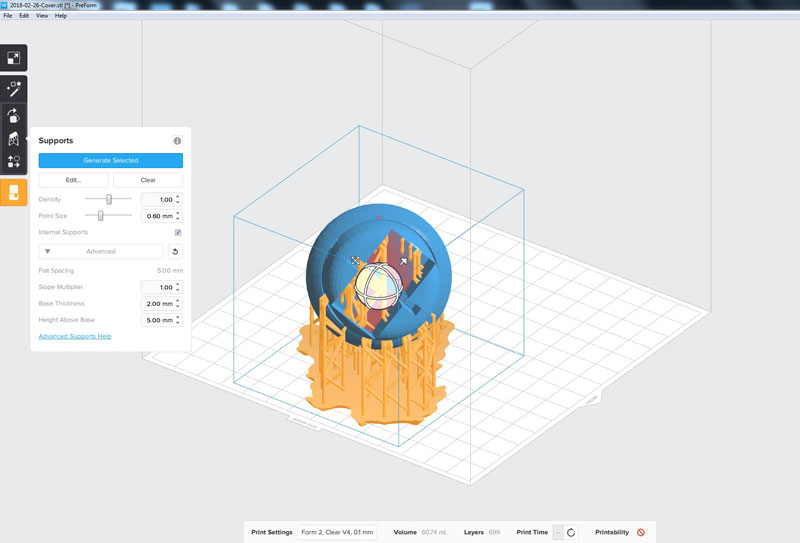Screen dimensions: 800x543
Task: Click the Edit... supports button
Action: pos(73,180)
